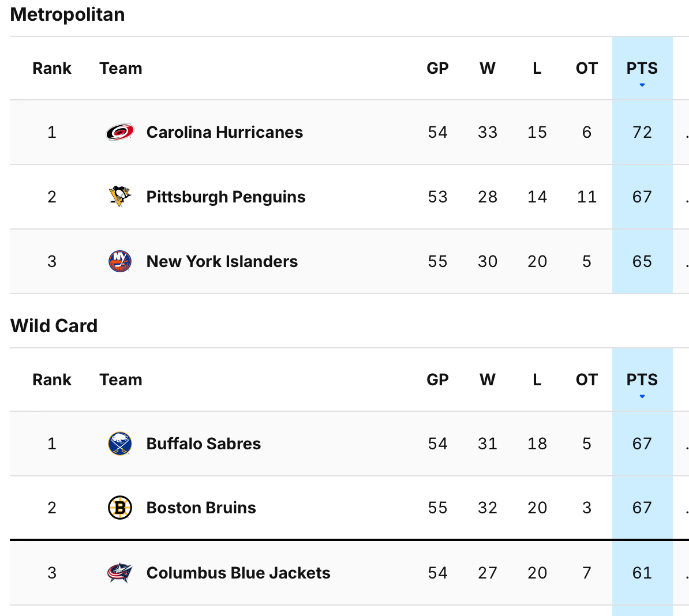Sort Wild Card table by OT header

click(x=586, y=380)
